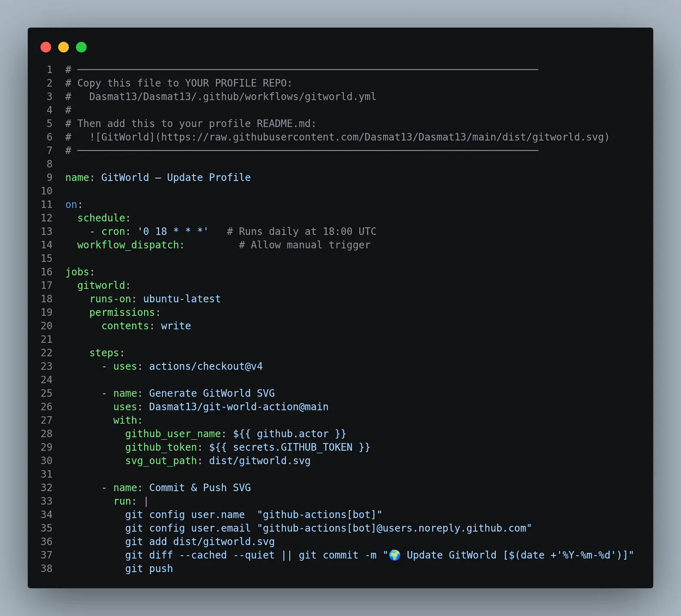Click the 'permissions:' key
Screen dimensions: 681x616
pyautogui.click(x=125, y=312)
